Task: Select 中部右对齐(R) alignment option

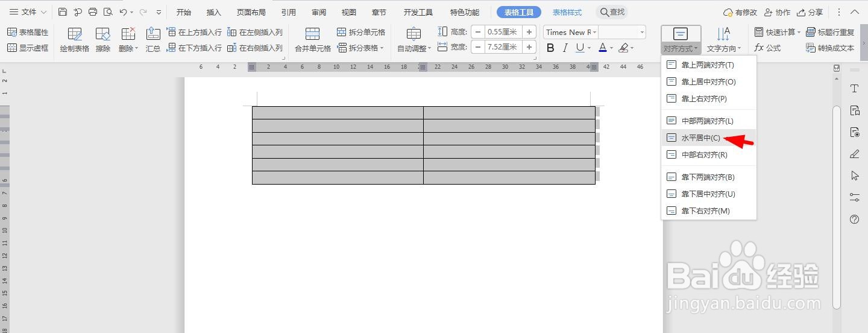Action: click(x=709, y=154)
